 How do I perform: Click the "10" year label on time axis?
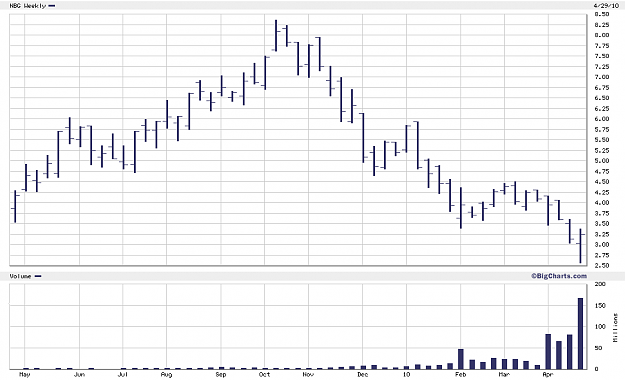tap(406, 375)
